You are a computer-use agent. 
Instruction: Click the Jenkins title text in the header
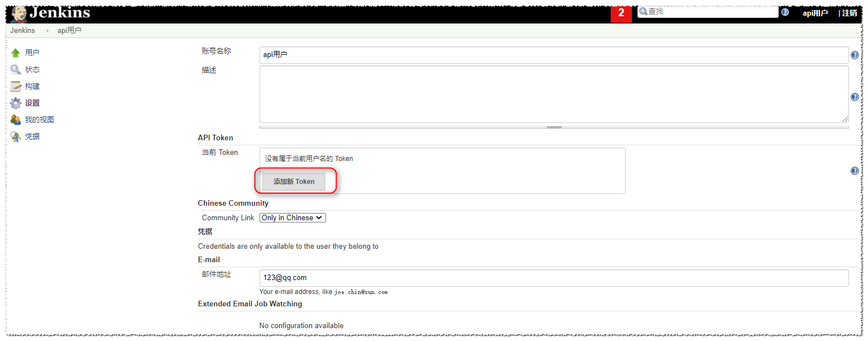coord(60,12)
